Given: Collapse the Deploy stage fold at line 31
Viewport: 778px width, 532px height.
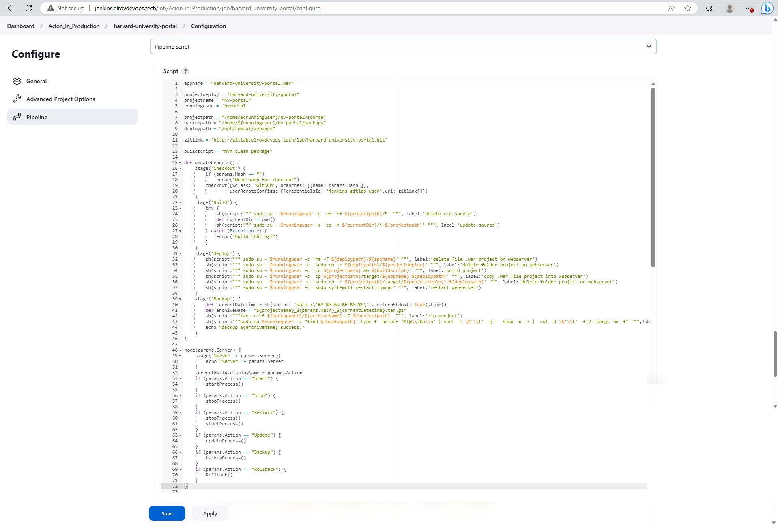Looking at the screenshot, I should 181,254.
